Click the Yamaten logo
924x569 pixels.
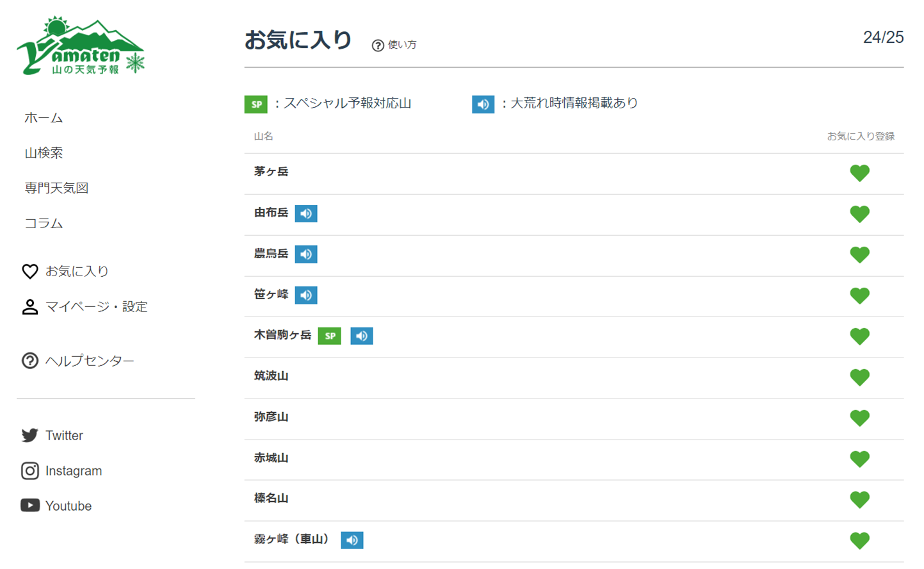coord(81,47)
